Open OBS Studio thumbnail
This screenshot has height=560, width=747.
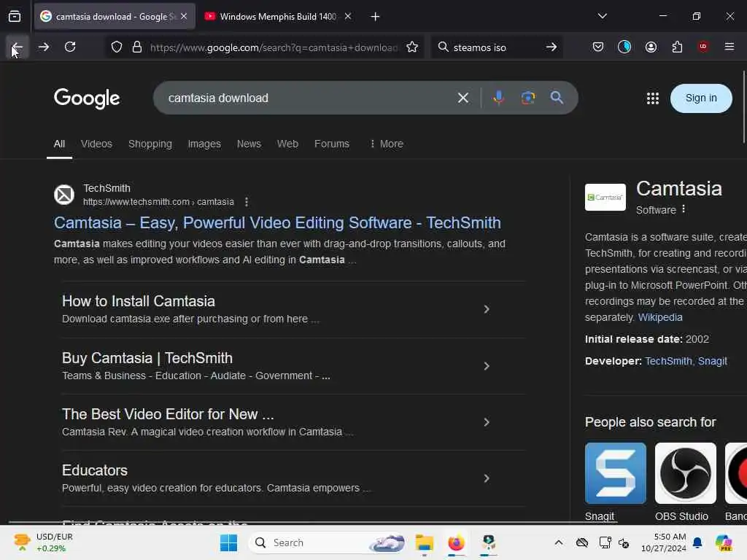click(686, 473)
